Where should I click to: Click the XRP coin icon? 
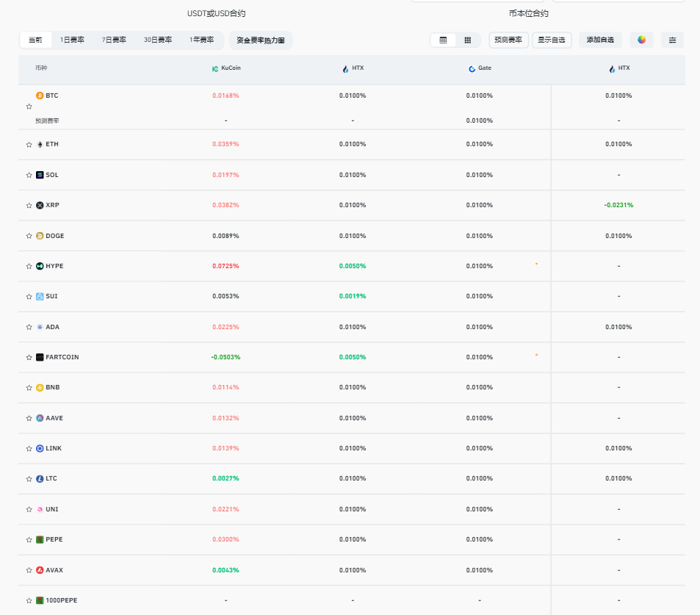[x=40, y=206]
